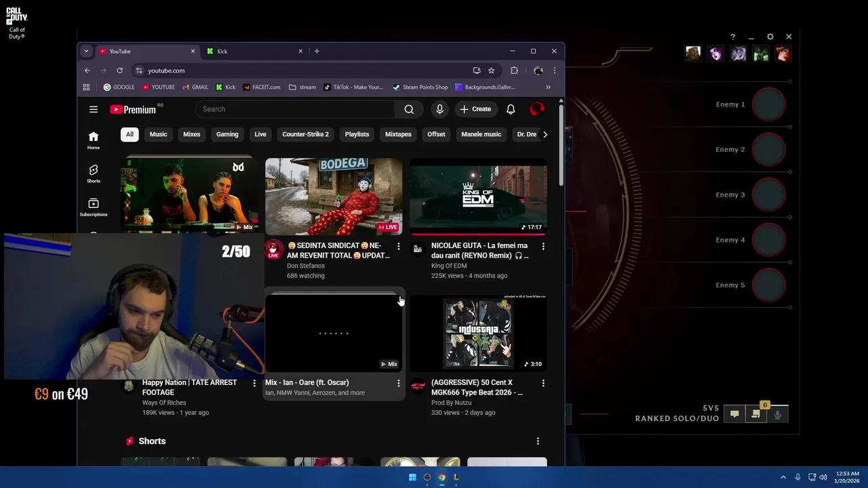868x488 pixels.
Task: Open Chrome profile avatar in the toolbar
Action: [538, 70]
